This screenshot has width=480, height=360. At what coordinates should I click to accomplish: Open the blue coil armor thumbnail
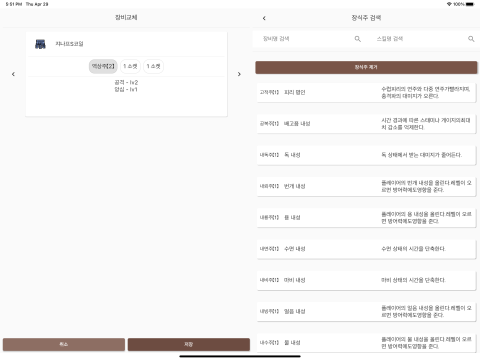(x=40, y=44)
